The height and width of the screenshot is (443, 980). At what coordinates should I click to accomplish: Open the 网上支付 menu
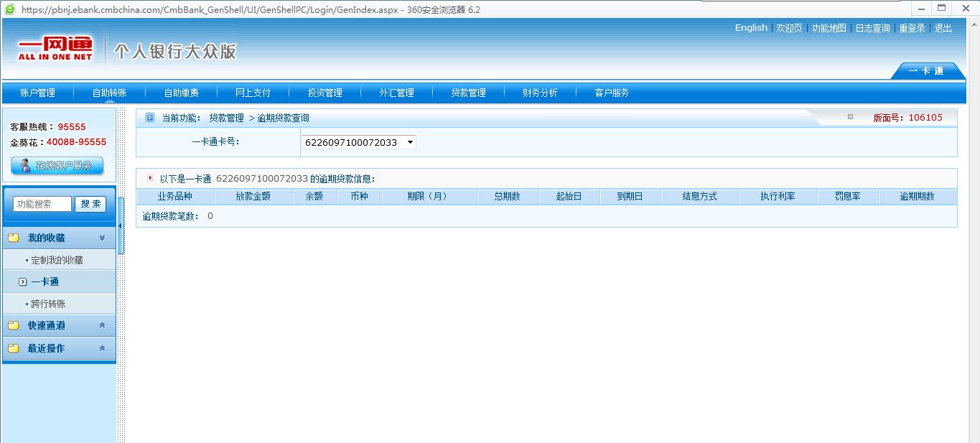(x=253, y=93)
